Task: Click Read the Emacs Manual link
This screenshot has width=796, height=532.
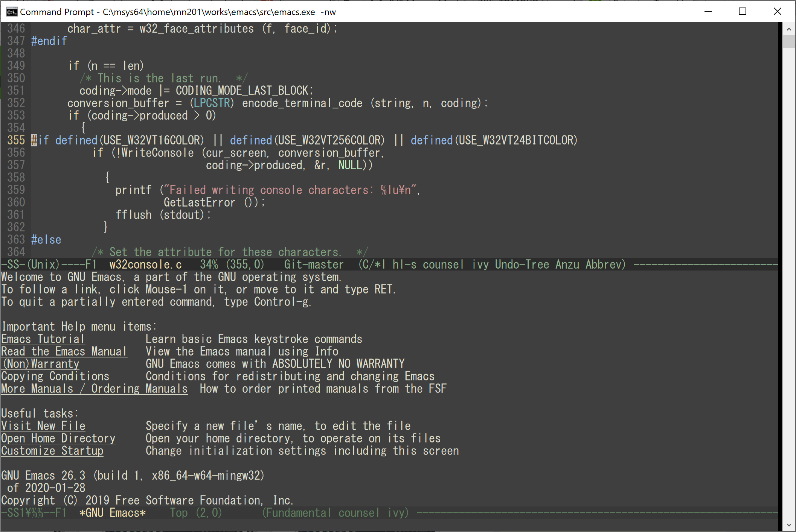Action: pos(64,351)
